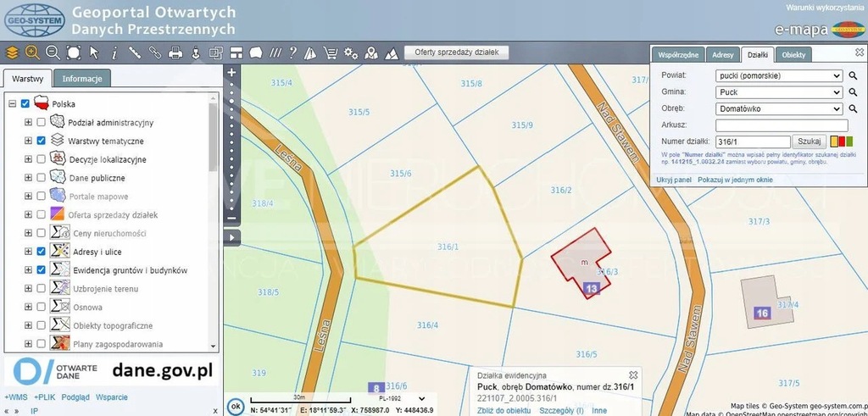Click the chain link icon in toolbar
Image resolution: width=868 pixels, height=416 pixels.
click(155, 53)
